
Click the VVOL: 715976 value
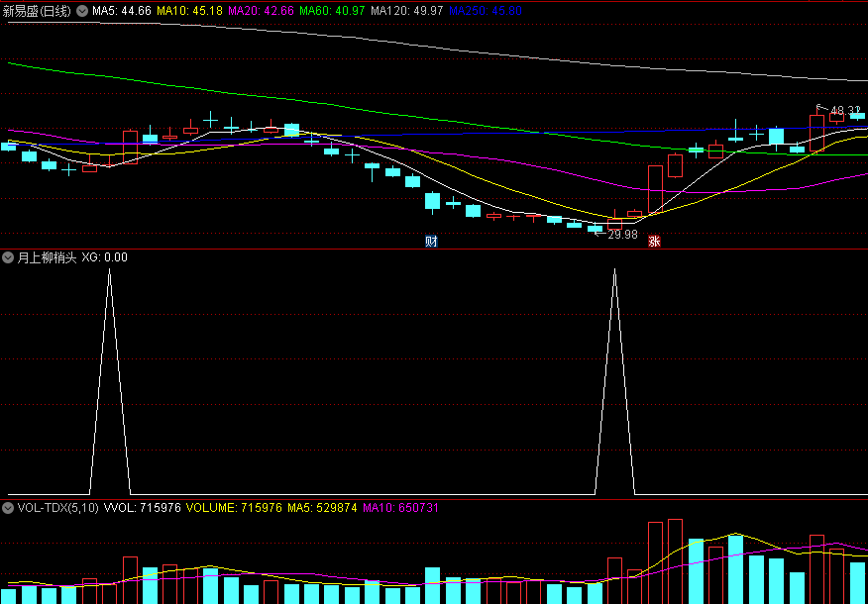[x=143, y=508]
